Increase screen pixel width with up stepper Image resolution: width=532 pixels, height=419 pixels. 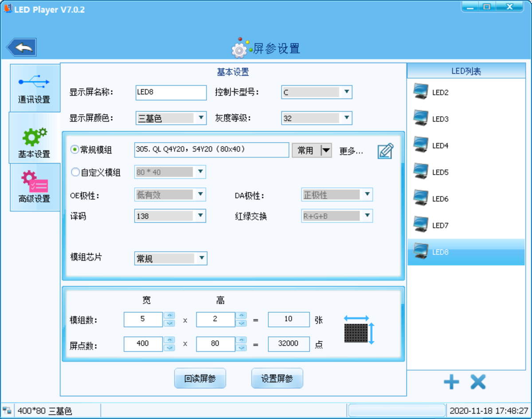point(169,340)
